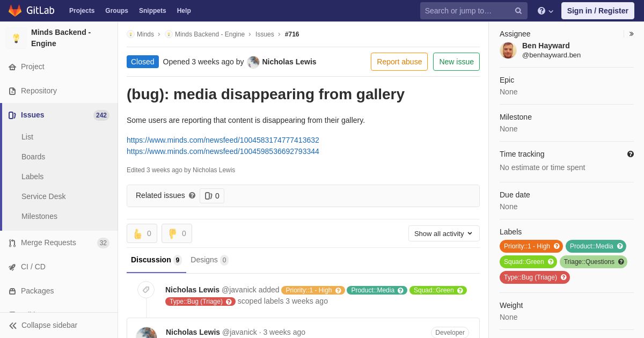
Task: Click the Merge Requests count badge 32
Action: pyautogui.click(x=103, y=243)
